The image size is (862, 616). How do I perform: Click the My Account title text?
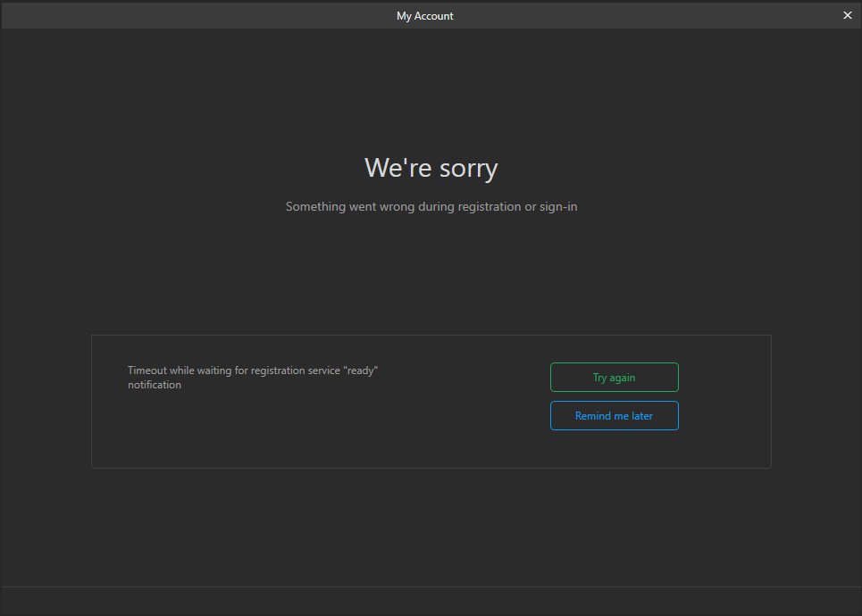tap(425, 15)
